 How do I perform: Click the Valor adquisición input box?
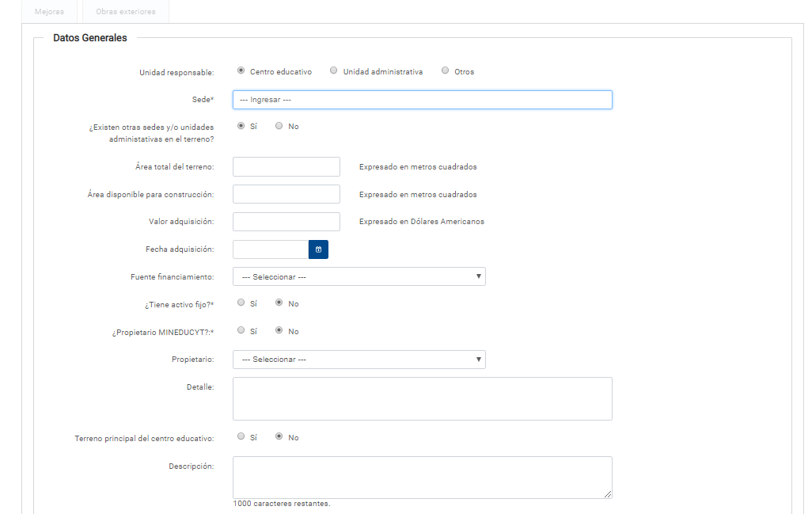(x=286, y=222)
